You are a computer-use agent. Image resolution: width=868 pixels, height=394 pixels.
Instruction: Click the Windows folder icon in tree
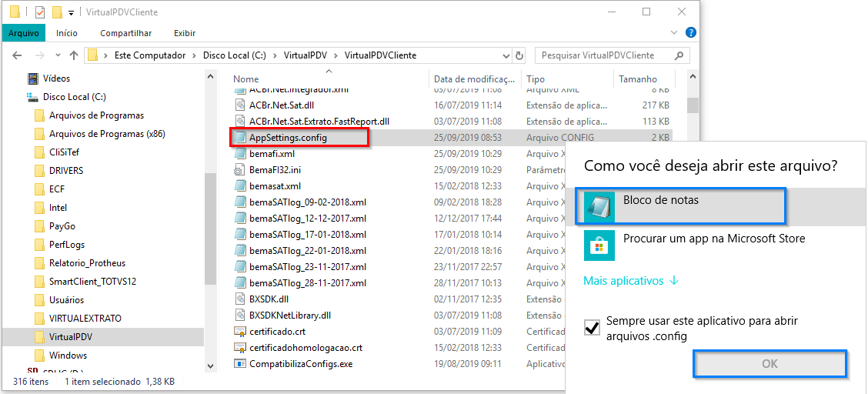pyautogui.click(x=39, y=356)
